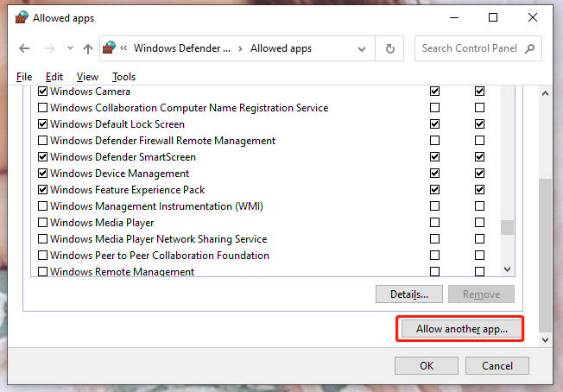Check Windows Management Instrumentation (WMI)
The width and height of the screenshot is (563, 392).
coord(42,206)
